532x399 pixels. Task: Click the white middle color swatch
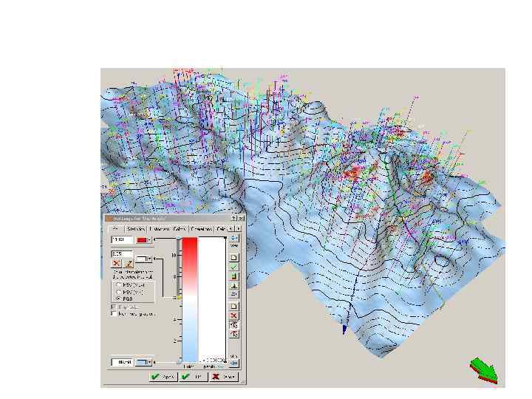tap(141, 259)
